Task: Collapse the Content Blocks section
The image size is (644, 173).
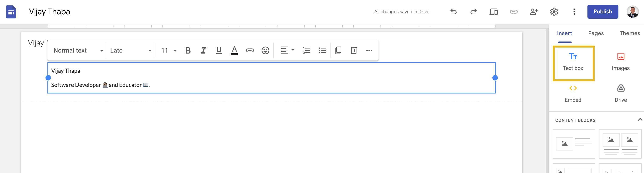Action: pyautogui.click(x=640, y=120)
